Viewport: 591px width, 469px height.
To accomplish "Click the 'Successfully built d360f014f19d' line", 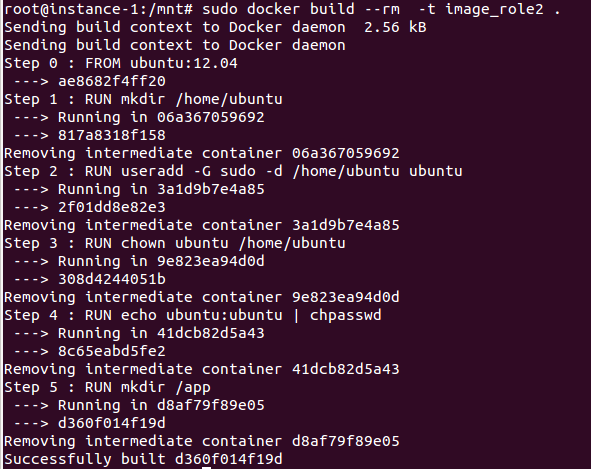I will [x=143, y=459].
